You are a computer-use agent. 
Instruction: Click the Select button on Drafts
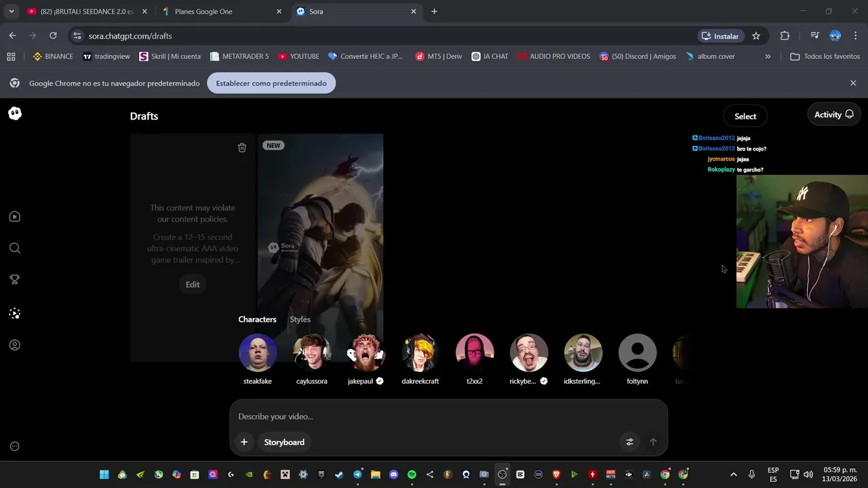pyautogui.click(x=745, y=116)
